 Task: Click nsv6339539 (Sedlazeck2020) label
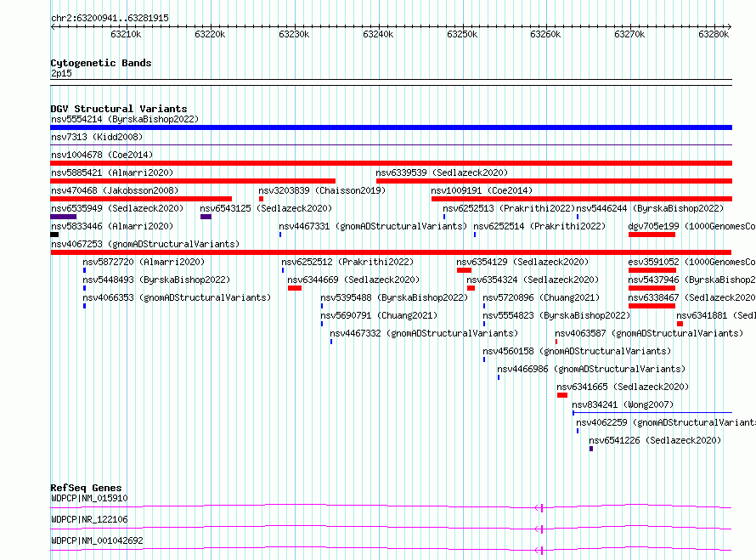click(x=442, y=173)
